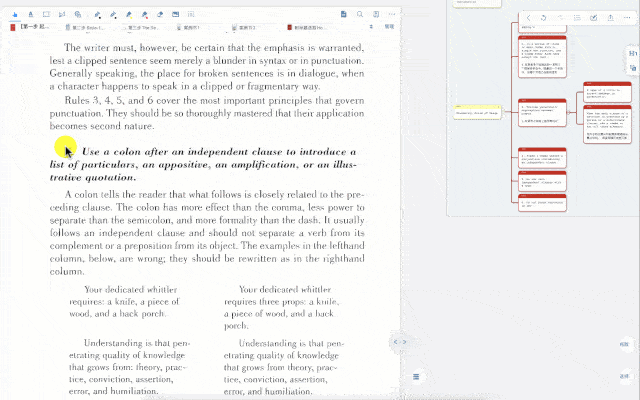This screenshot has height=400, width=640.
Task: Switch to the last tab with red book icon
Action: pos(307,28)
